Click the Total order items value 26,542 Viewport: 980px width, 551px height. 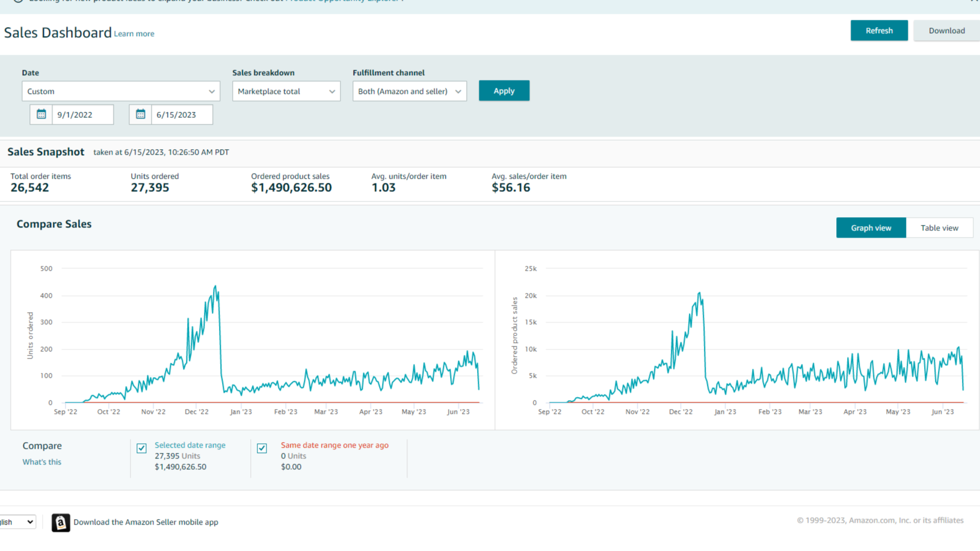click(x=29, y=188)
